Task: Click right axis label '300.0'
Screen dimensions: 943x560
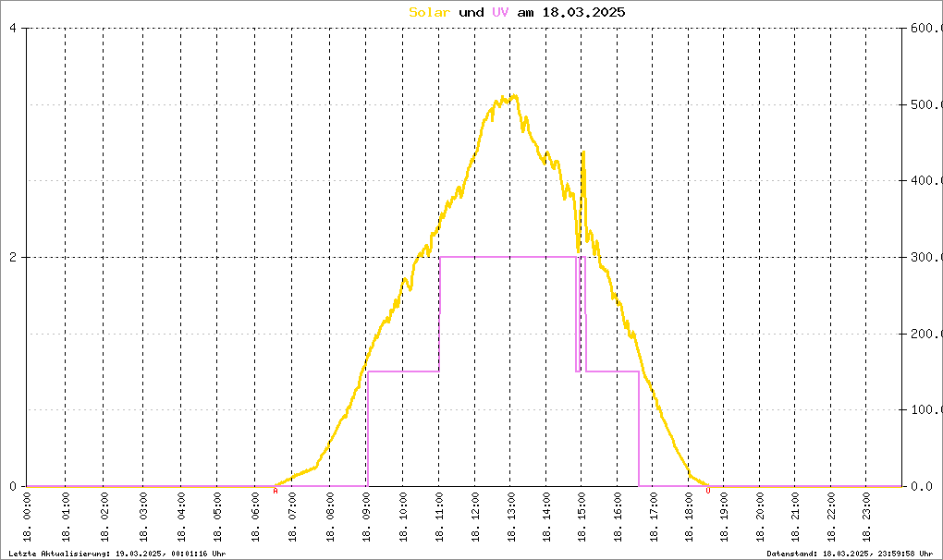Action: click(926, 257)
